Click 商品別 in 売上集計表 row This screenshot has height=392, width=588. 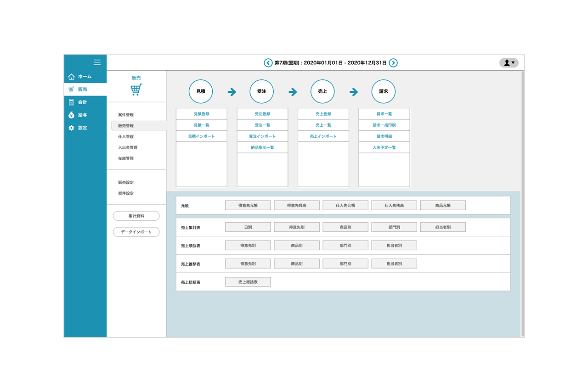coord(345,227)
